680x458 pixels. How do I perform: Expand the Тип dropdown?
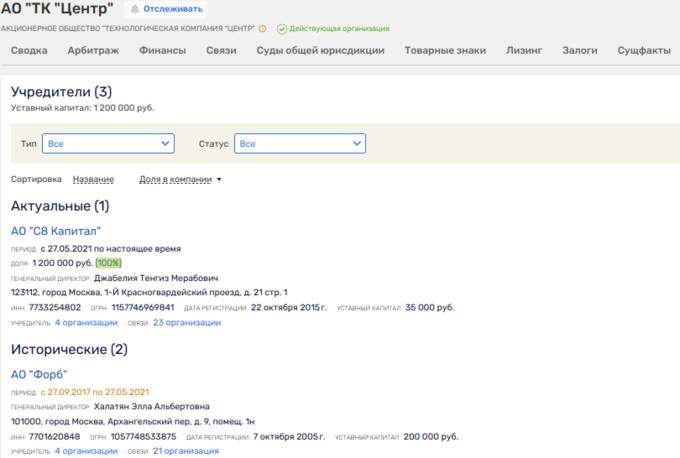[x=108, y=144]
